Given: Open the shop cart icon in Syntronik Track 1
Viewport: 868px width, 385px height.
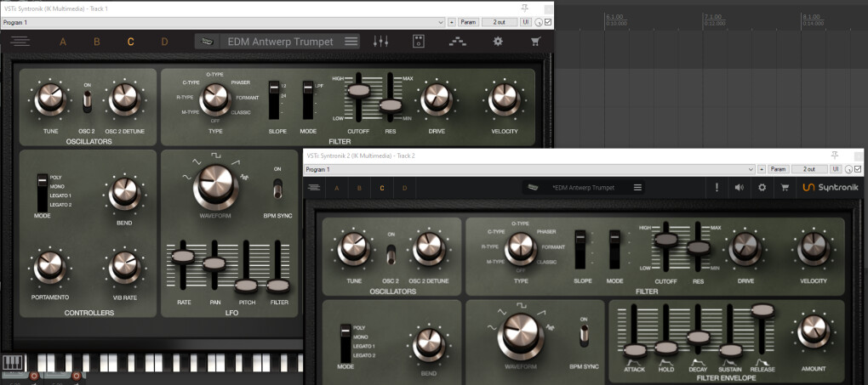Looking at the screenshot, I should pyautogui.click(x=535, y=42).
